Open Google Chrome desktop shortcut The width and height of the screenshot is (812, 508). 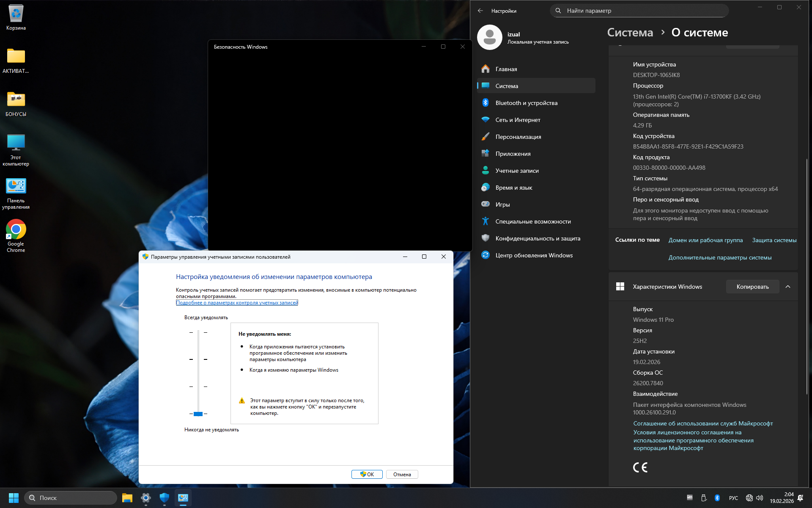pyautogui.click(x=16, y=235)
